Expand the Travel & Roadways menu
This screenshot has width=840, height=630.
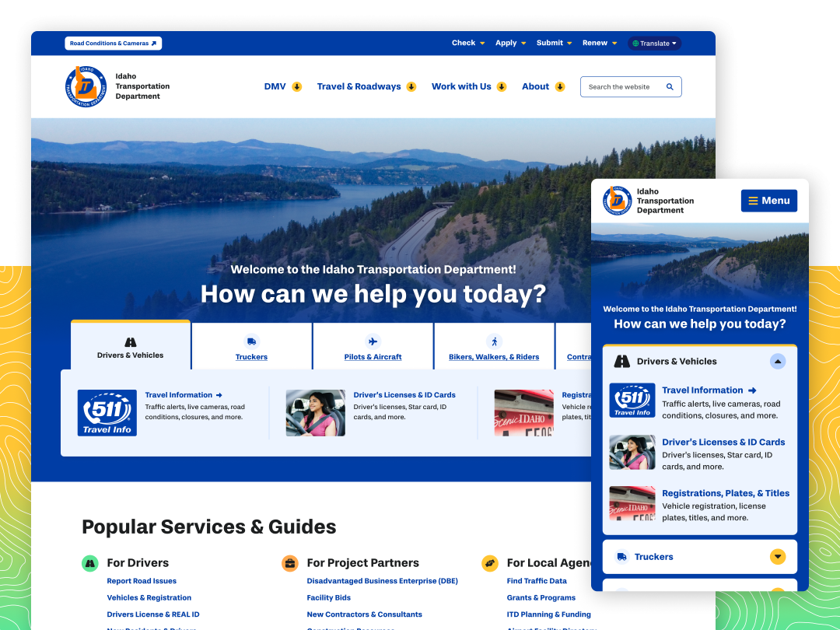366,87
